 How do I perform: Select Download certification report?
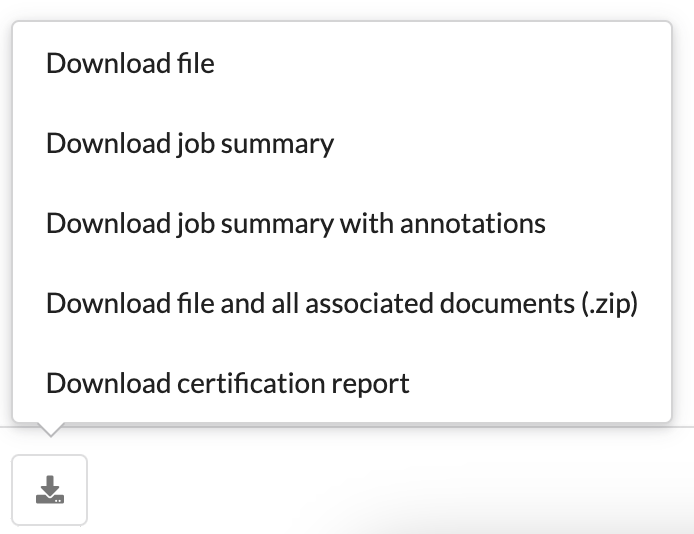(342, 383)
